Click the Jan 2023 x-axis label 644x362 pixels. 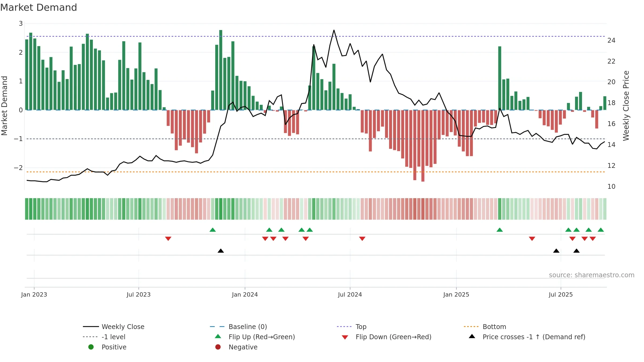pos(34,294)
